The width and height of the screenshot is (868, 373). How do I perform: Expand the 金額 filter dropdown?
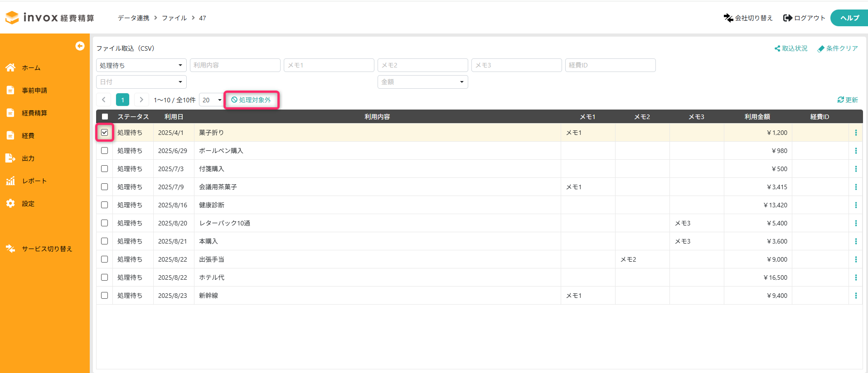click(422, 82)
